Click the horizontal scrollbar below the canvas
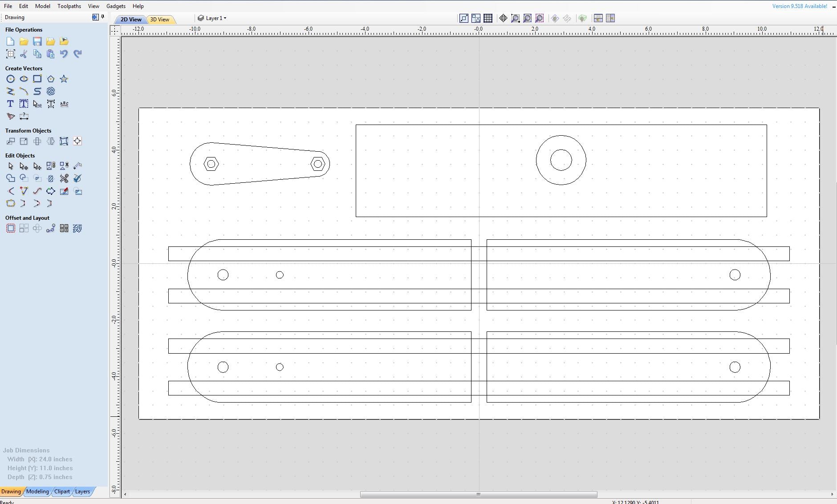837x504 pixels. [x=478, y=494]
